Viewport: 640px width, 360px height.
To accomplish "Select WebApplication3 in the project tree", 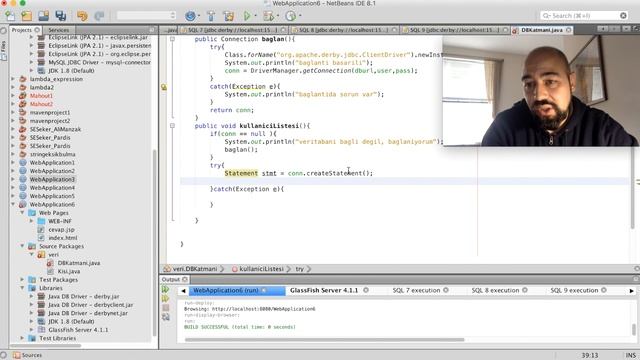I will pyautogui.click(x=52, y=179).
